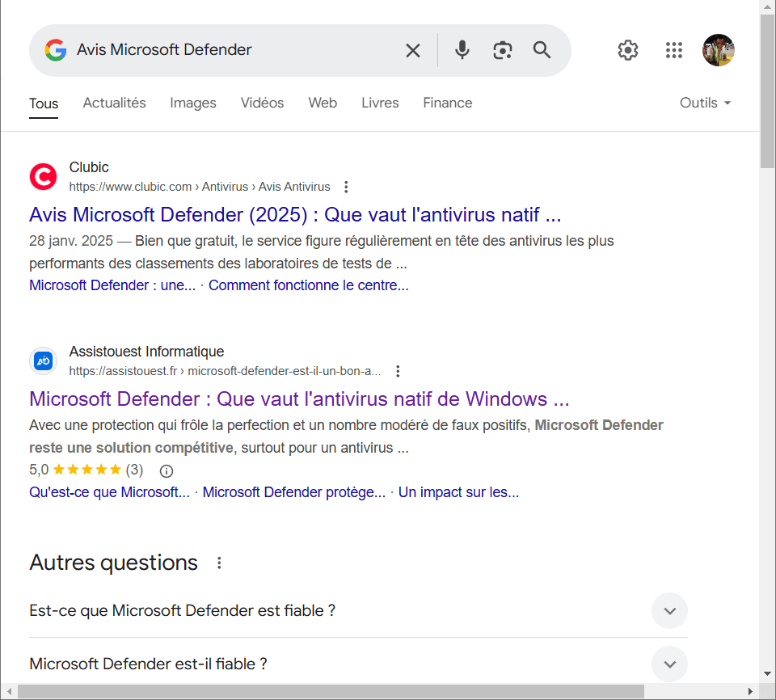Switch to the Images tab
The width and height of the screenshot is (776, 700).
(193, 103)
